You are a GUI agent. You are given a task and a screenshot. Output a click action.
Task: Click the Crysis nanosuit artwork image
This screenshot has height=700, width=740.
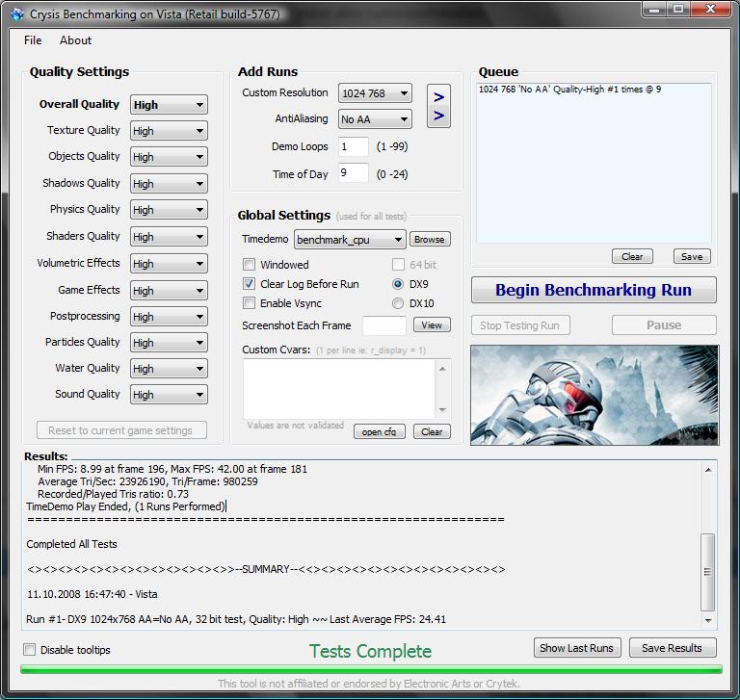click(595, 395)
